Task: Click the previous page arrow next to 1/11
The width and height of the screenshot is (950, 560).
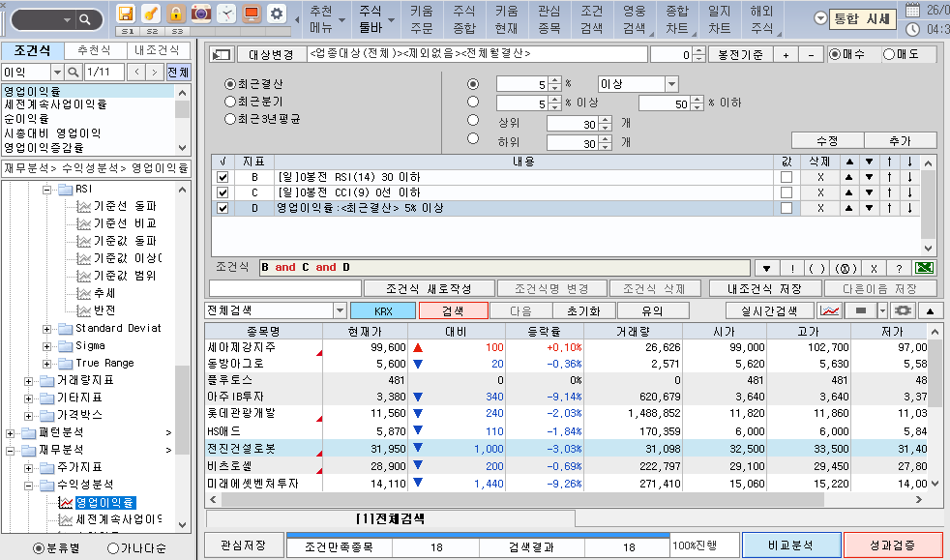Action: tap(137, 72)
